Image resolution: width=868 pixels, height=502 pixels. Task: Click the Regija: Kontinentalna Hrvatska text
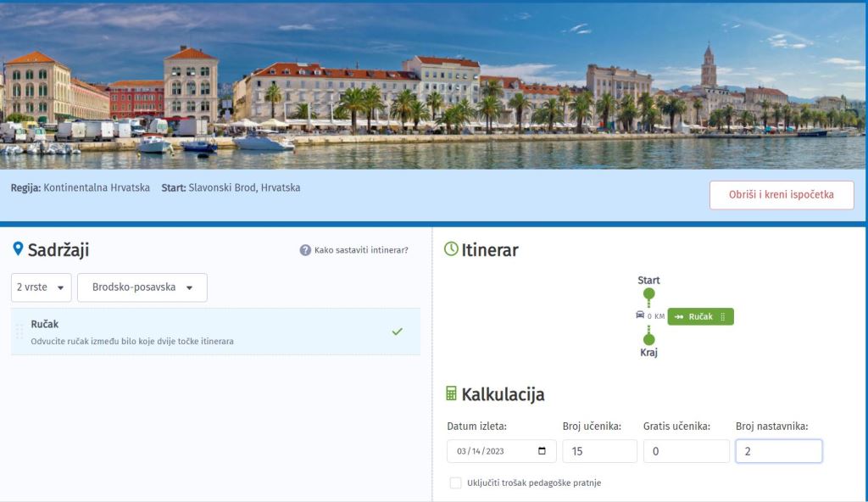point(81,188)
